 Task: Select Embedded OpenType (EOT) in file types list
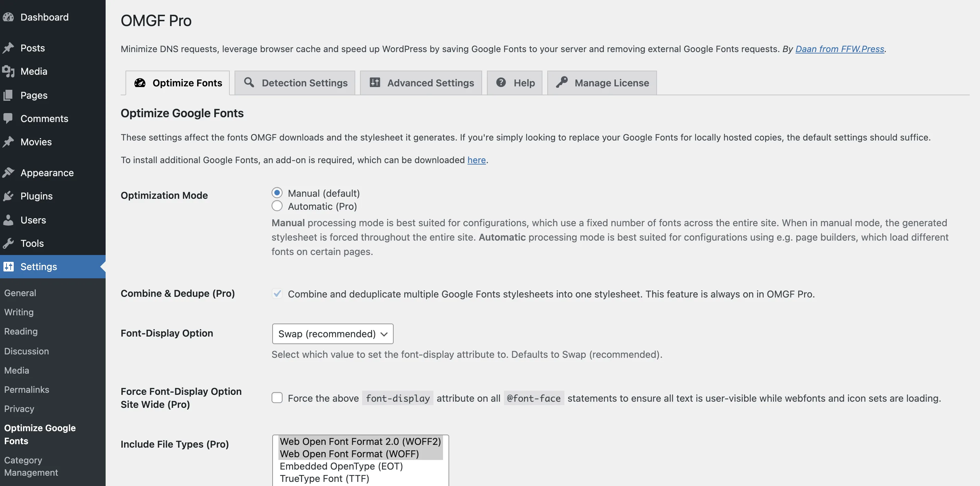pyautogui.click(x=341, y=466)
